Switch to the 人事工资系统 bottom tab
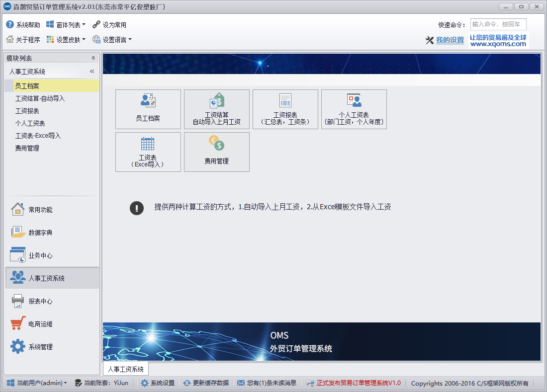This screenshot has height=392, width=547. 126,369
